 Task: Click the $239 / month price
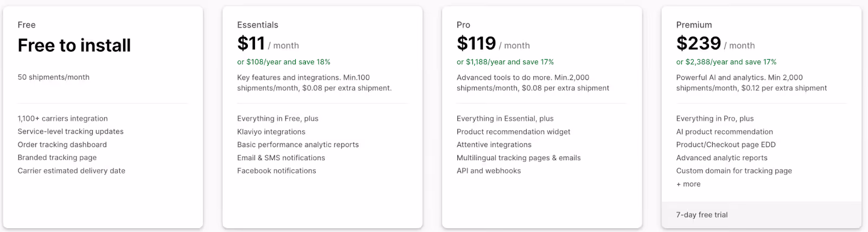coord(716,43)
